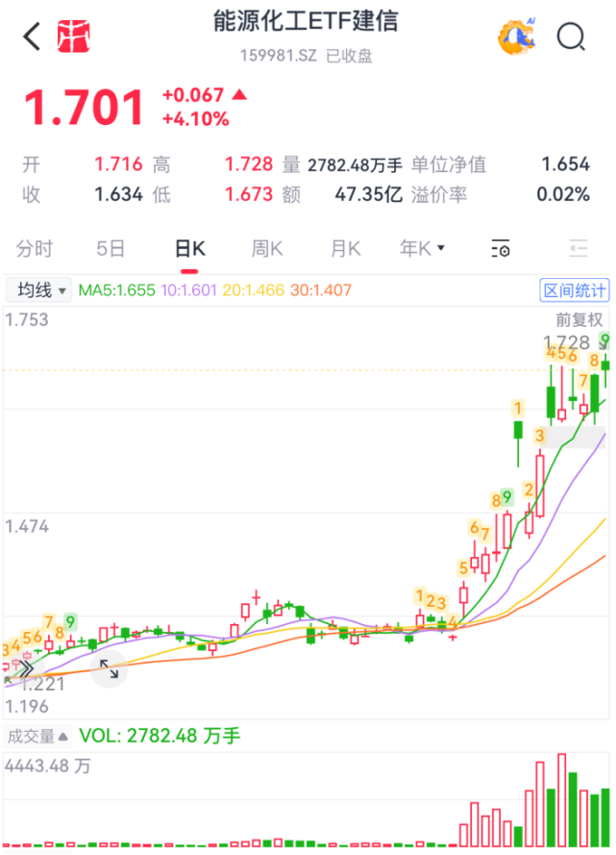Screen dimensions: 616x855
Task: Tap the MA5:1.655 label
Action: (x=116, y=290)
